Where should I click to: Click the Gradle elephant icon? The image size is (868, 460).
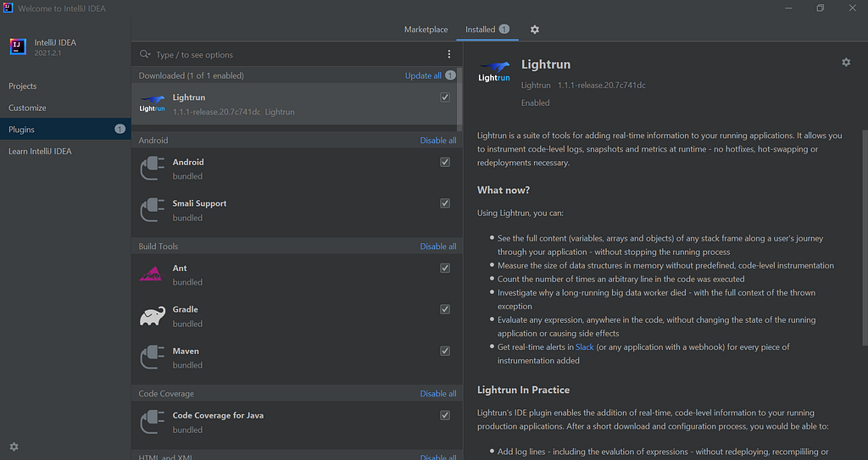[153, 316]
